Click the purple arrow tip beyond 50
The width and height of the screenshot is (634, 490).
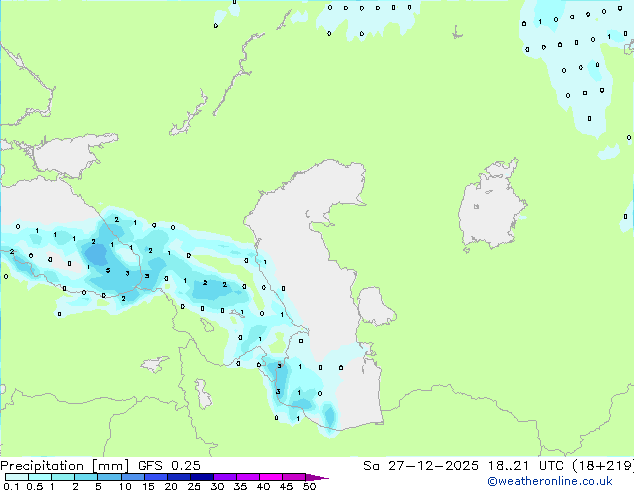(x=317, y=477)
